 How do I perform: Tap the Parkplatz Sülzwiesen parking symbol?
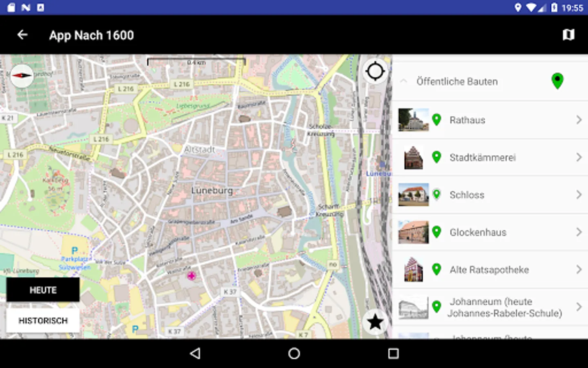tap(74, 250)
